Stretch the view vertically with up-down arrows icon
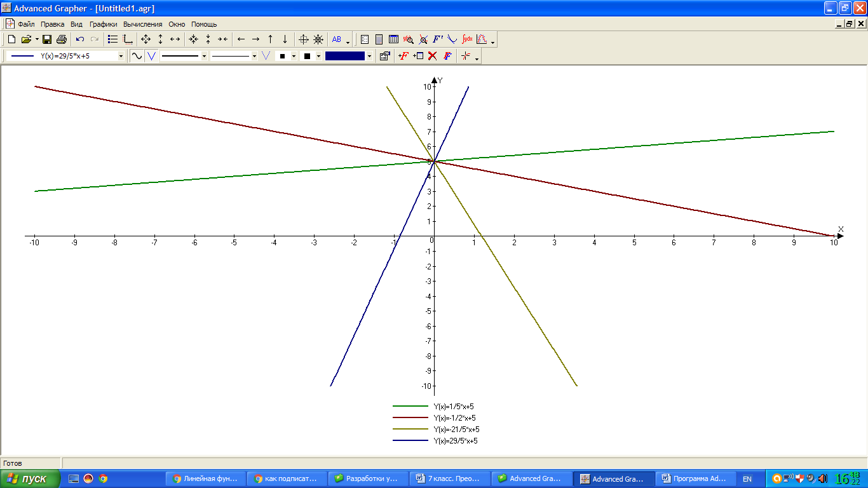Viewport: 868px width, 488px height. pyautogui.click(x=161, y=39)
